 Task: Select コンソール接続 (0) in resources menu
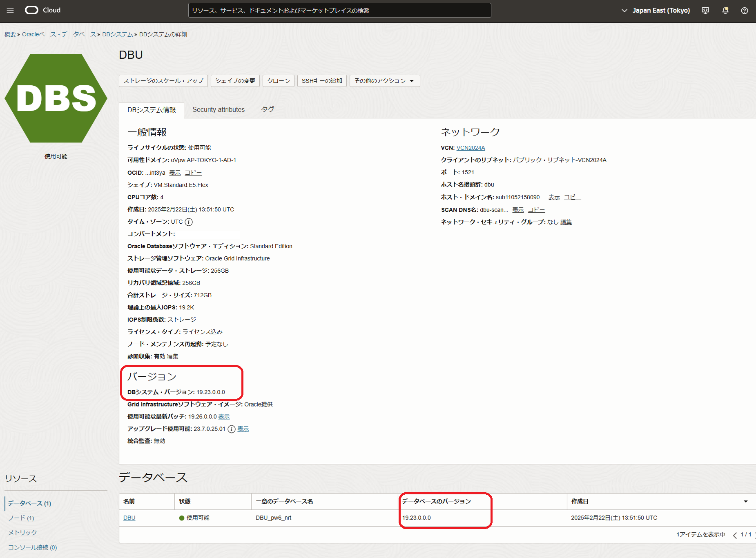coord(32,547)
